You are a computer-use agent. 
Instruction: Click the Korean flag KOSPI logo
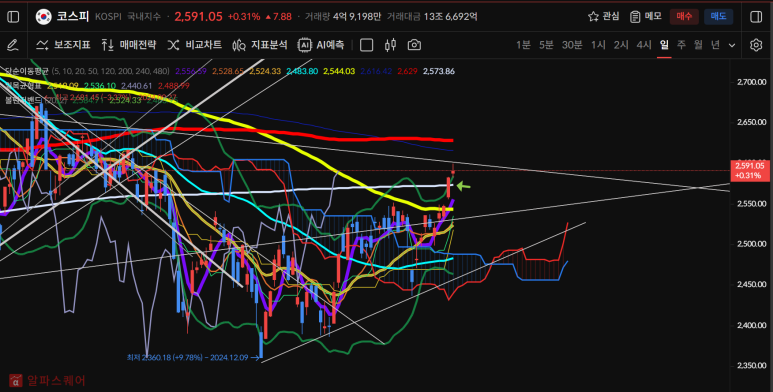tap(44, 17)
